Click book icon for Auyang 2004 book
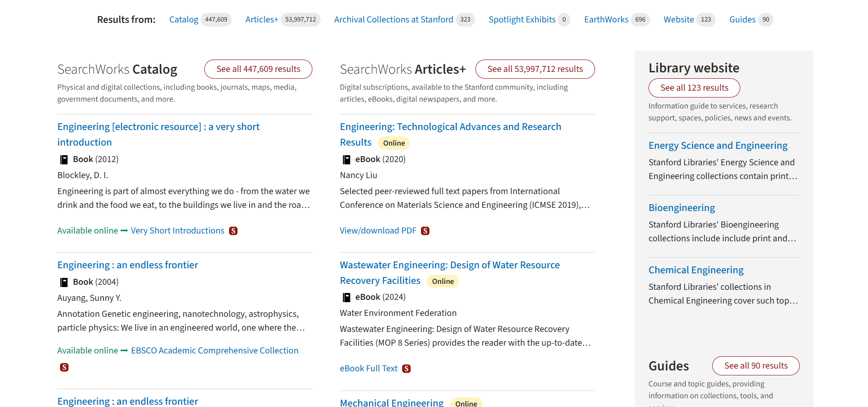 tap(64, 282)
